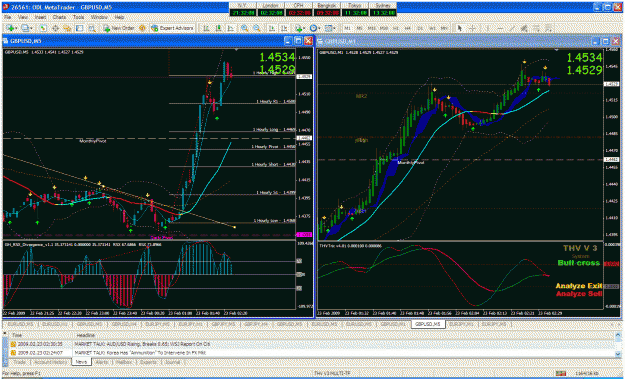
Task: Switch to the Mailbox terminal tab
Action: pos(124,362)
